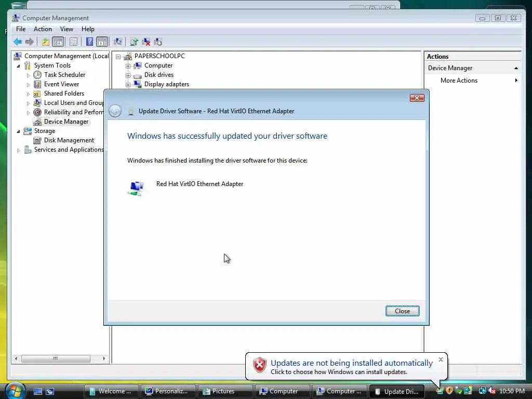Collapse the System Tools tree node

pyautogui.click(x=18, y=66)
